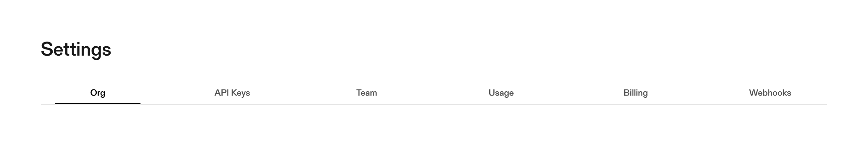Show Team members settings
Viewport: 868px width, 146px height.
point(366,93)
